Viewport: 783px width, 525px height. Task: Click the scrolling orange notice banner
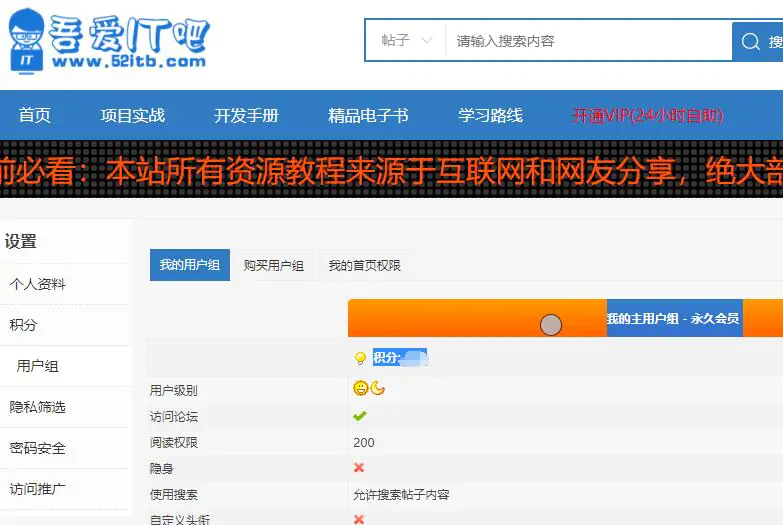(x=392, y=169)
